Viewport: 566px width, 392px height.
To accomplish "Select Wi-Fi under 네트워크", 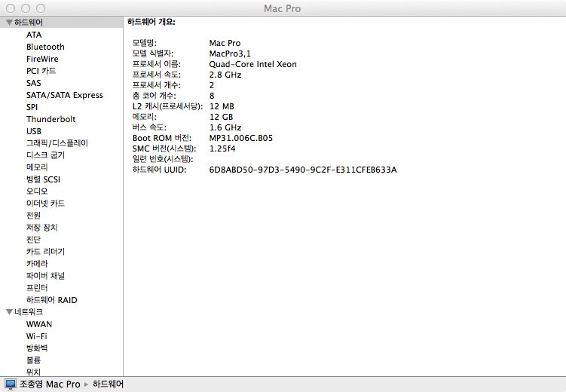I will (37, 336).
